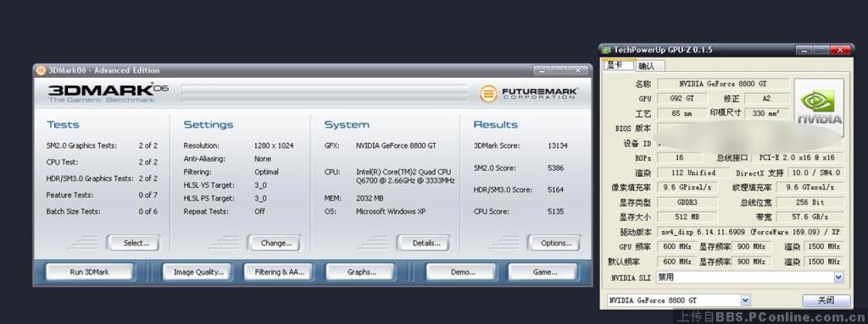
Task: Click the GPU name field NVIDIA GeForce 8800 GT
Action: 723,84
